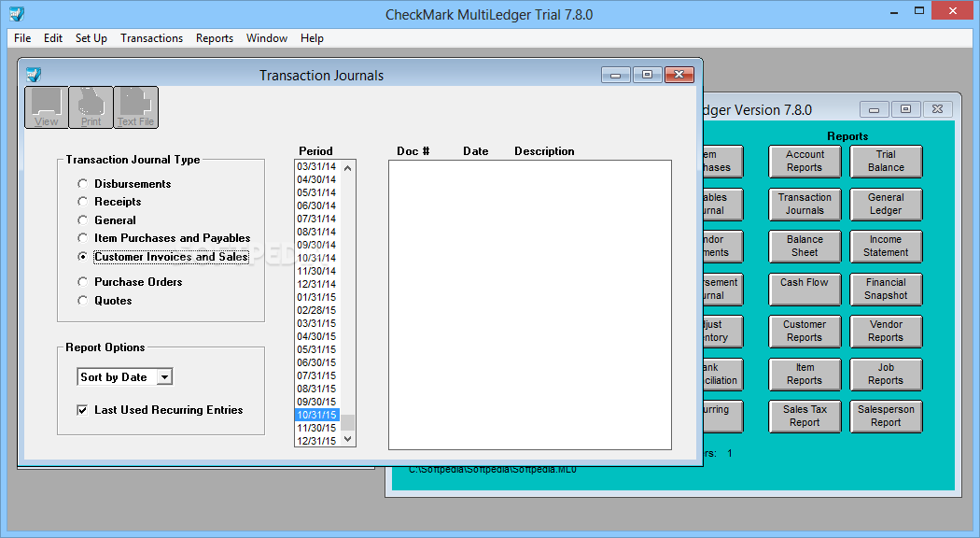
Task: Select period 03/31/14 in list
Action: [x=317, y=166]
